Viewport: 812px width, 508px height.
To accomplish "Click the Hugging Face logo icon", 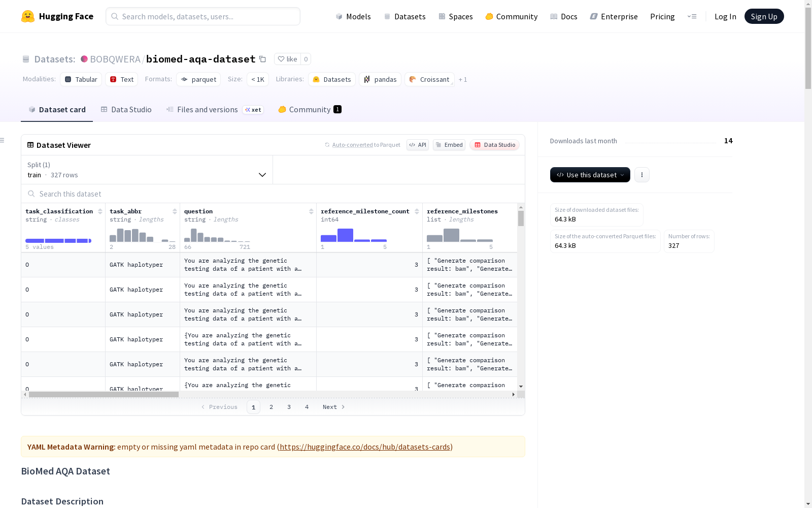I will coord(28,16).
